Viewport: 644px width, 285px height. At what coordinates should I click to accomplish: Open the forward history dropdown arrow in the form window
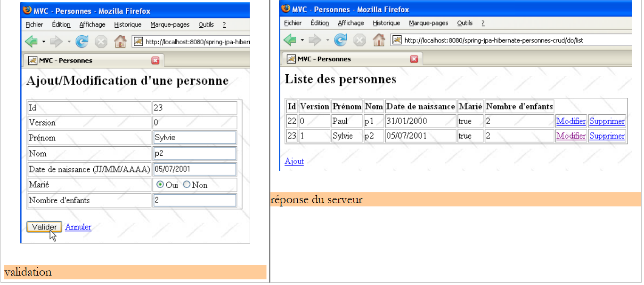(x=69, y=42)
